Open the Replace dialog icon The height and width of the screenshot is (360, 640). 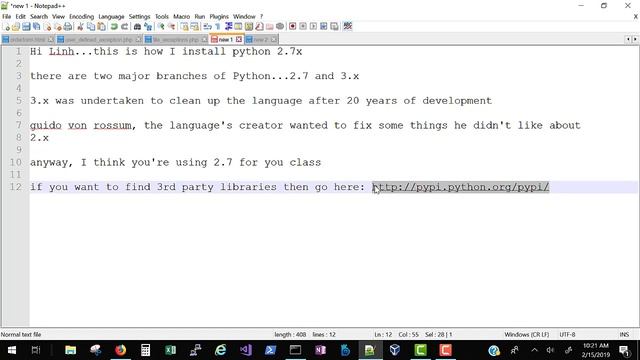pos(148,27)
